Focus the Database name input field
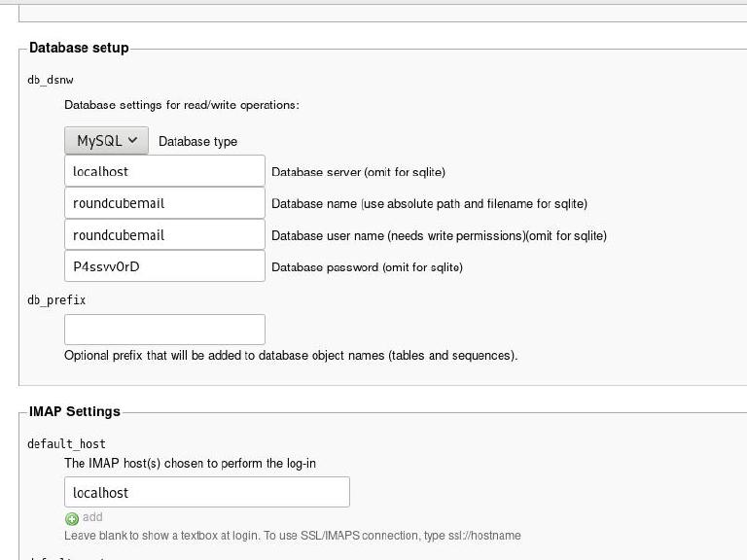 click(x=164, y=203)
